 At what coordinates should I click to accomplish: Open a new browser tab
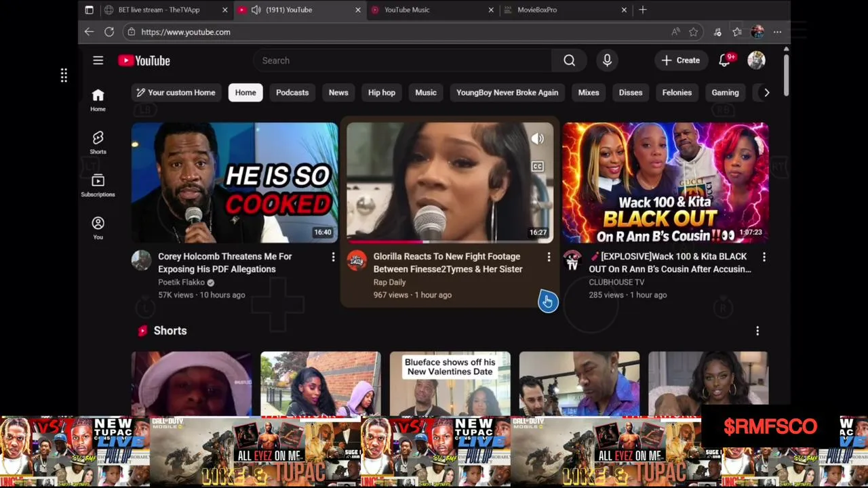(x=642, y=9)
